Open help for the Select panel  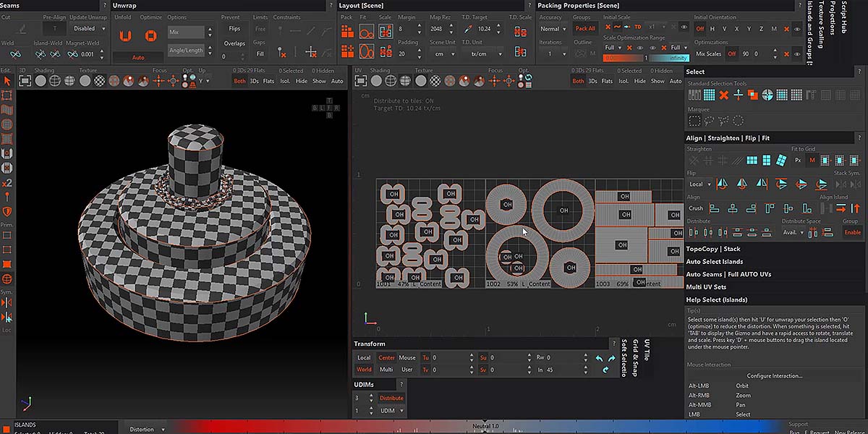point(858,72)
